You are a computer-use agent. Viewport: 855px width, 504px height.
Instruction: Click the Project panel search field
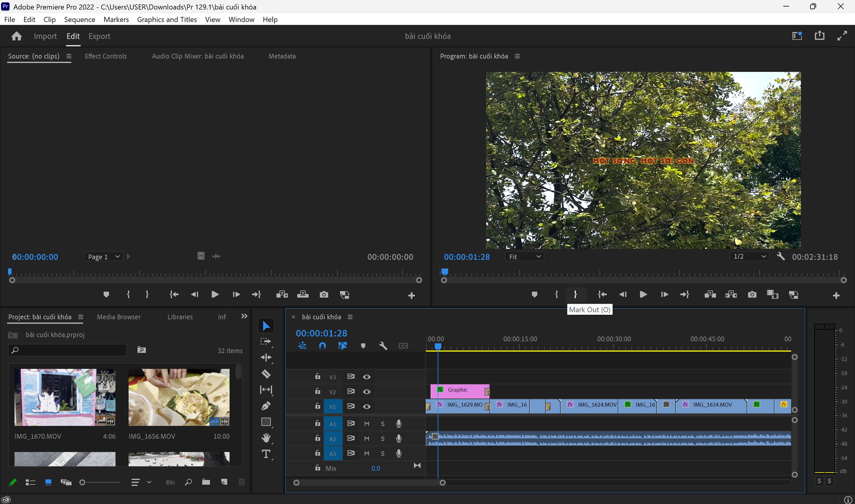pyautogui.click(x=67, y=350)
